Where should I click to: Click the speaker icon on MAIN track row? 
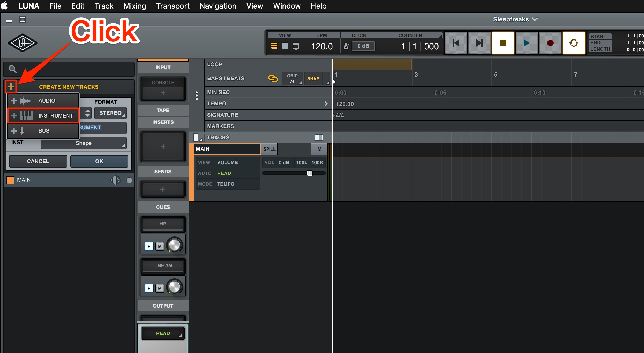point(115,180)
